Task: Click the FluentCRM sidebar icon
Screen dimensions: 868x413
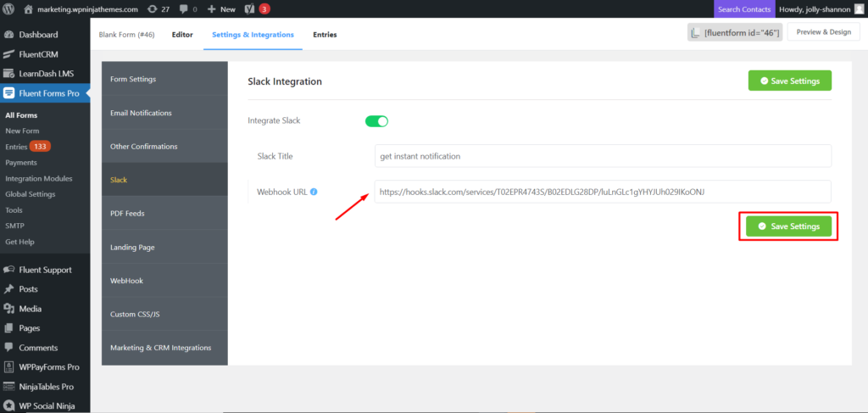Action: tap(8, 54)
